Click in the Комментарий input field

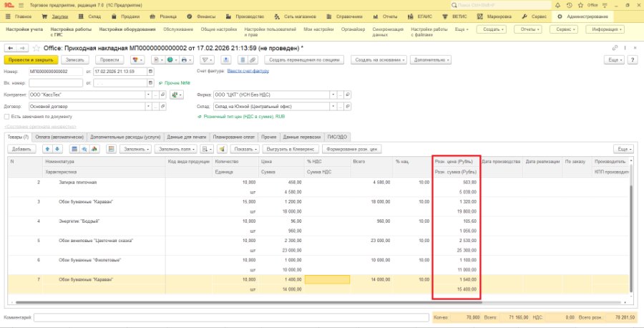click(232, 317)
